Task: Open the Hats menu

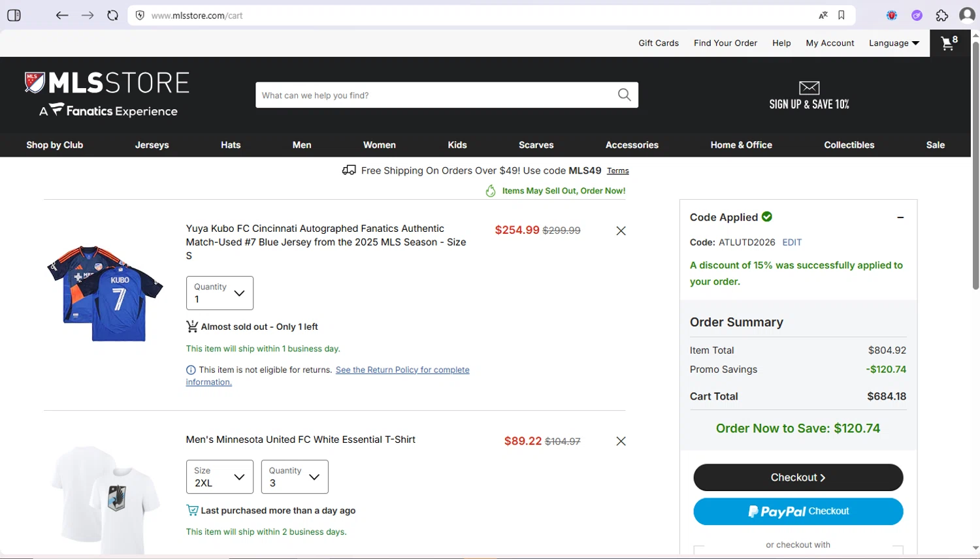Action: click(x=231, y=145)
